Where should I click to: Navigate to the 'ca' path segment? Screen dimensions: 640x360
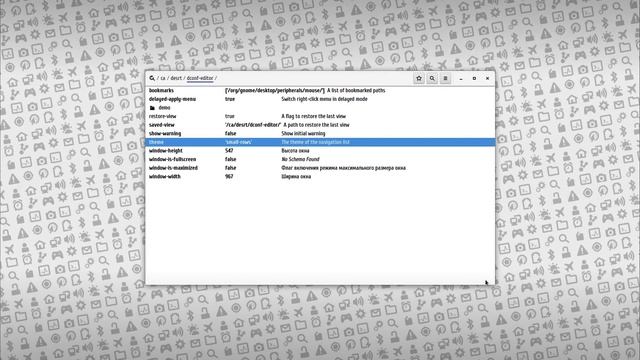coord(163,78)
